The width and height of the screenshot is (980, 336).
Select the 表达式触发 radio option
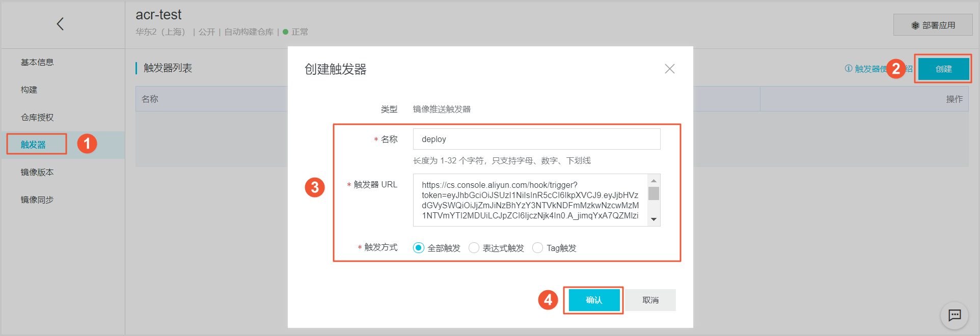474,248
